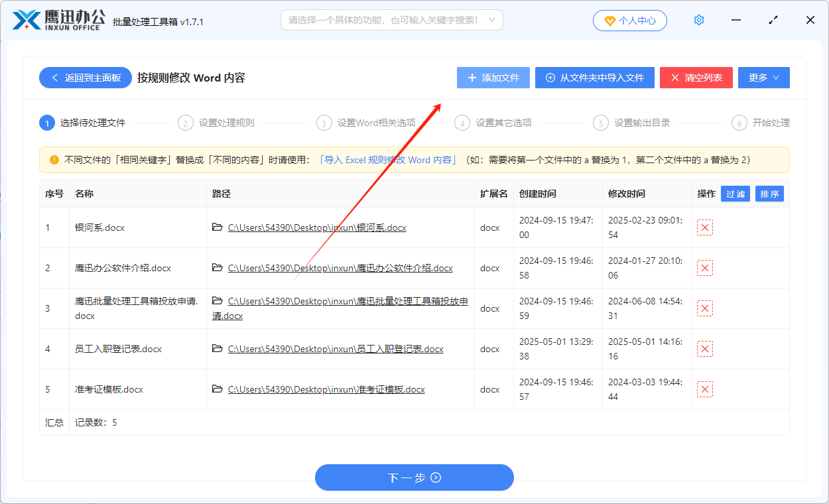Image resolution: width=829 pixels, height=504 pixels.
Task: Click the 鹰迅办公 logo icon
Action: pyautogui.click(x=25, y=19)
